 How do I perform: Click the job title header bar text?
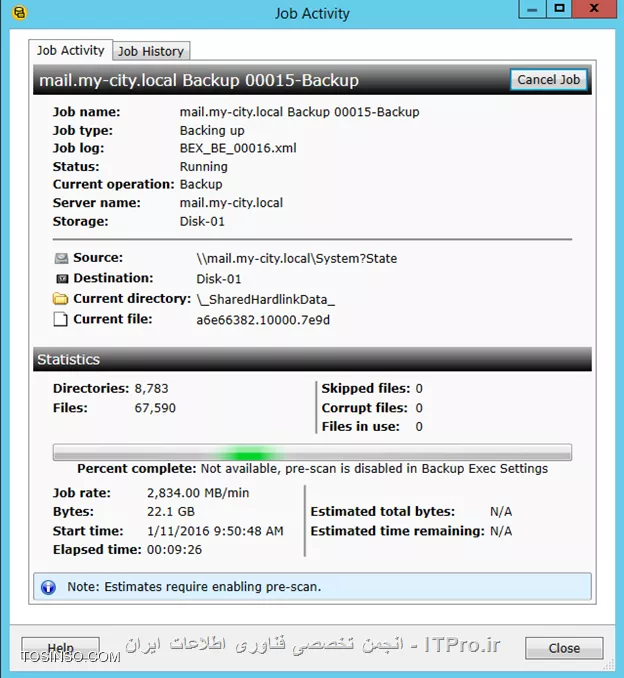199,80
